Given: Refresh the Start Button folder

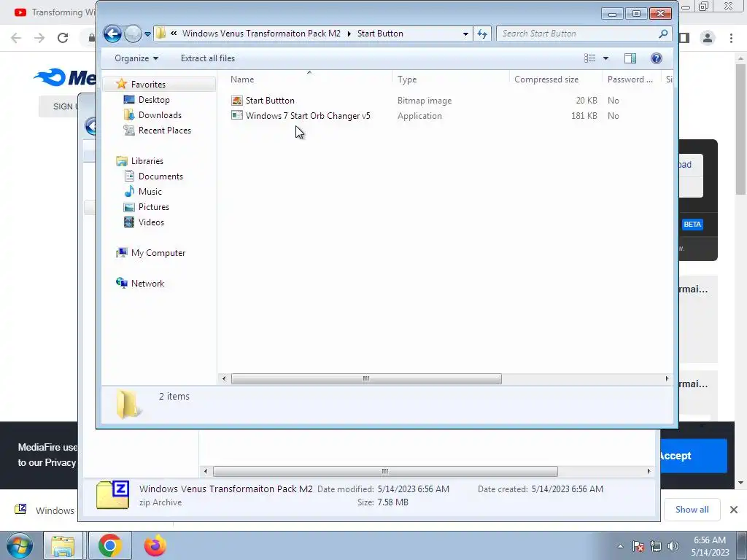Looking at the screenshot, I should tap(482, 34).
